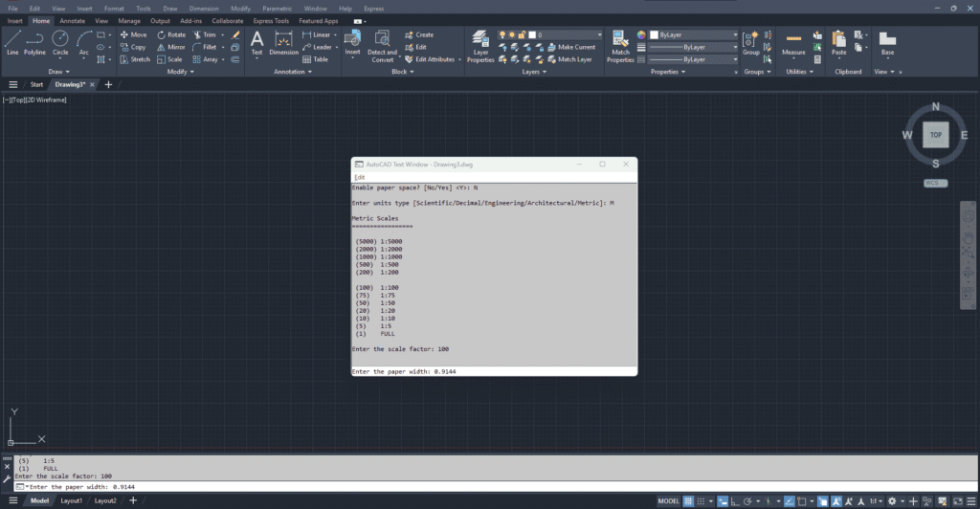This screenshot has width=980, height=509.
Task: Toggle polar tracking in status bar
Action: click(747, 501)
